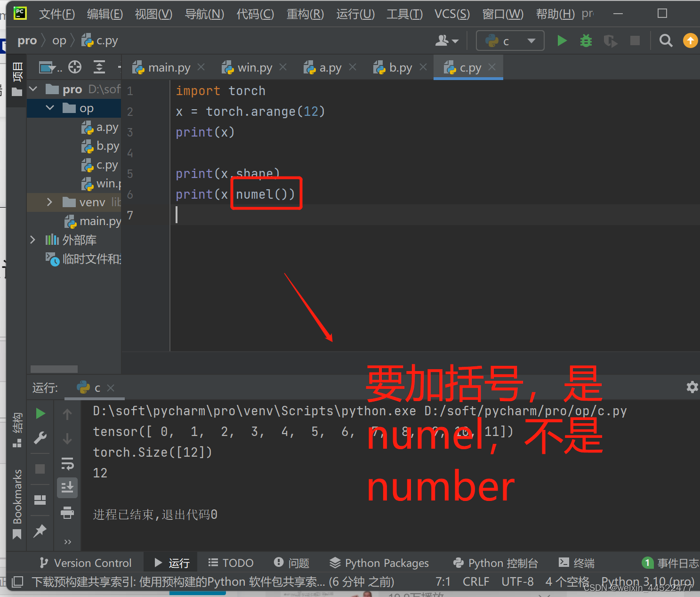
Task: Open Search Everywhere magnifier icon
Action: pos(666,40)
